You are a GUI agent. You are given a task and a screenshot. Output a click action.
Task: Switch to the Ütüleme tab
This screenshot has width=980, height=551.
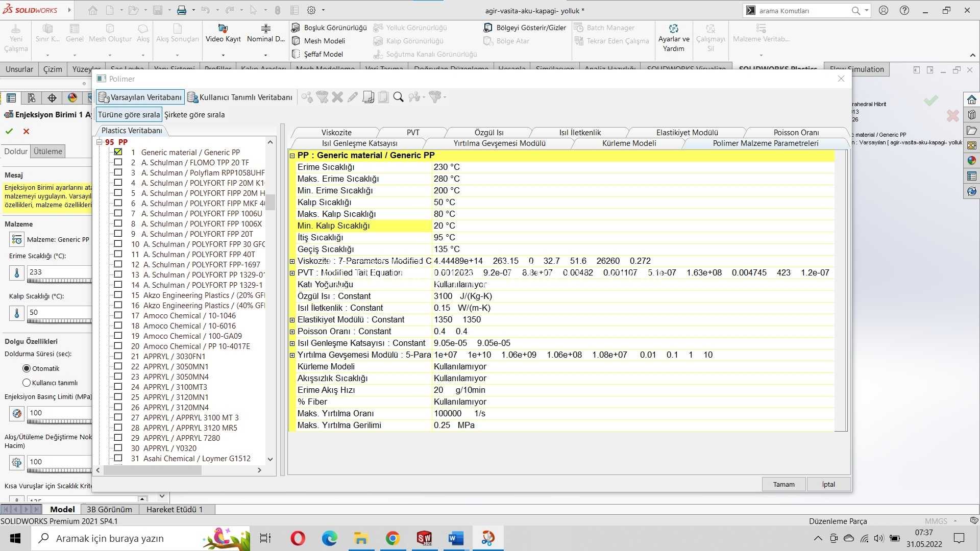(x=48, y=151)
